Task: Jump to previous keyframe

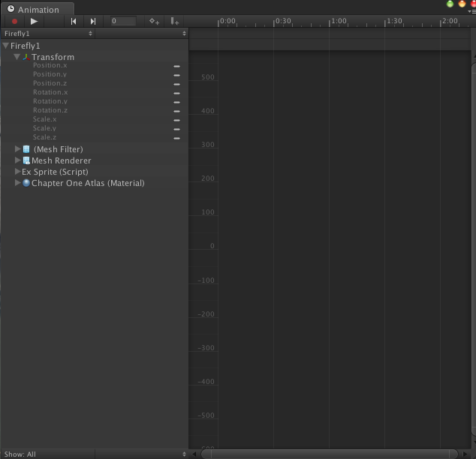Action: (x=73, y=21)
